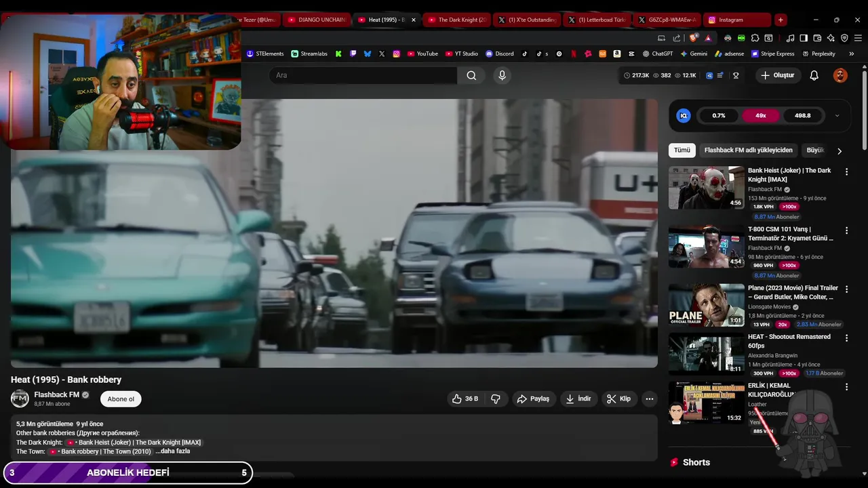Open Leo AI sparkle icon

click(831, 38)
